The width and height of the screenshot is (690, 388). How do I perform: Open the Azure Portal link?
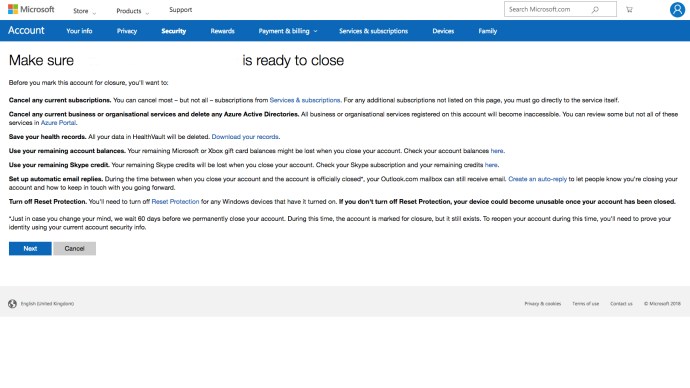[58, 123]
